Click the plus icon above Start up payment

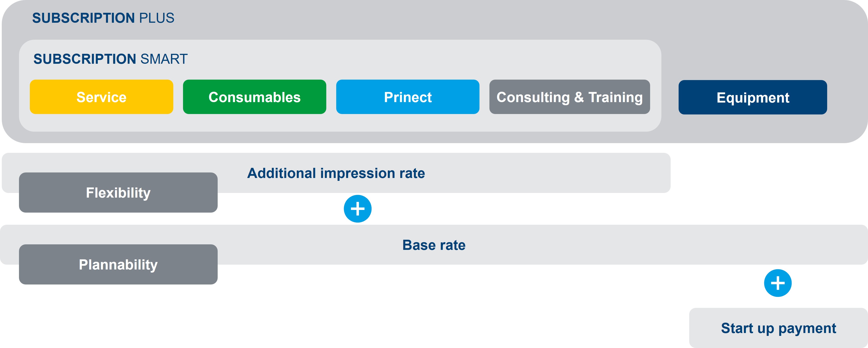tap(778, 283)
